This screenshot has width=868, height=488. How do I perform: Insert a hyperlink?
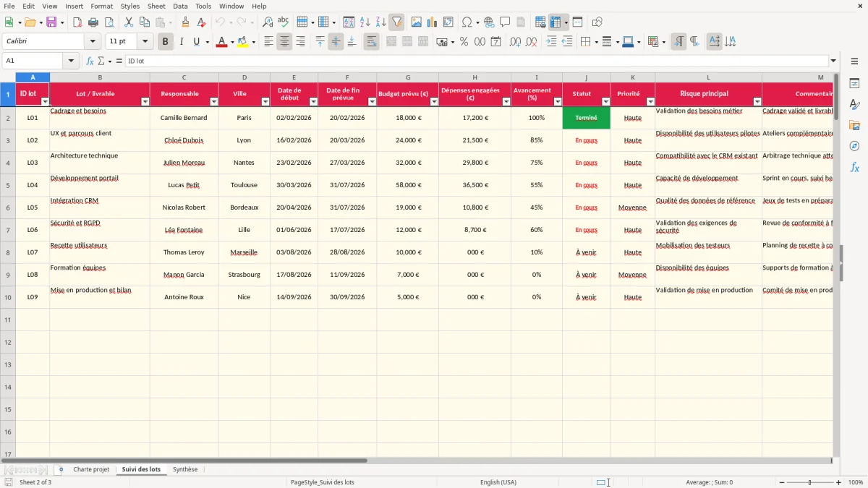coord(489,22)
